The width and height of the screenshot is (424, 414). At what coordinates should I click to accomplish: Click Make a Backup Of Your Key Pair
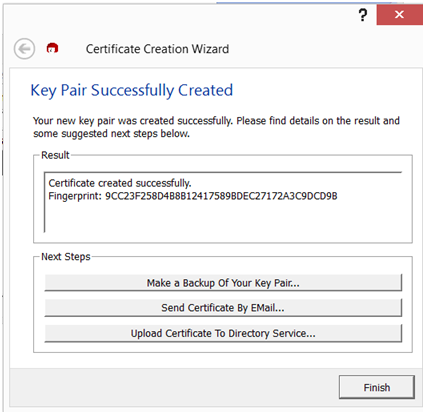pos(223,283)
